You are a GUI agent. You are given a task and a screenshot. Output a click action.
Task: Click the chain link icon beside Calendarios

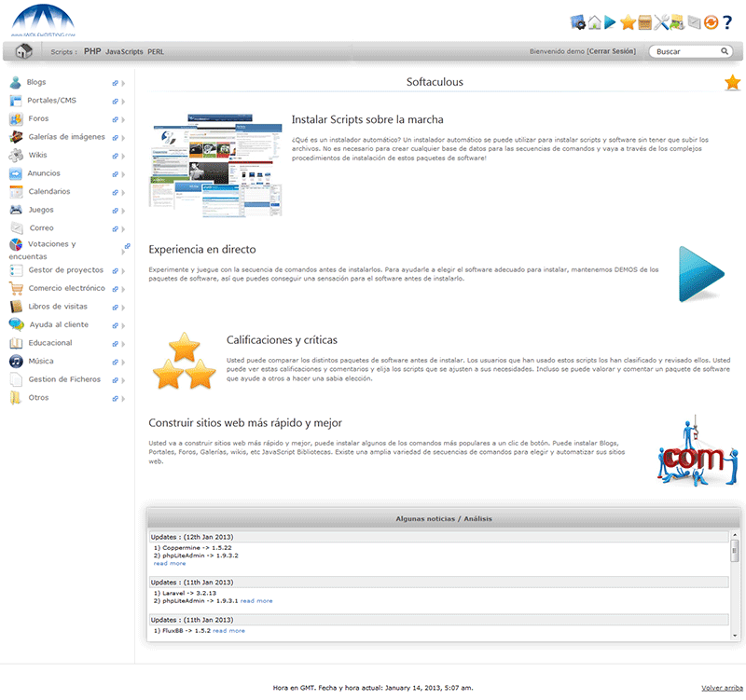click(x=115, y=192)
